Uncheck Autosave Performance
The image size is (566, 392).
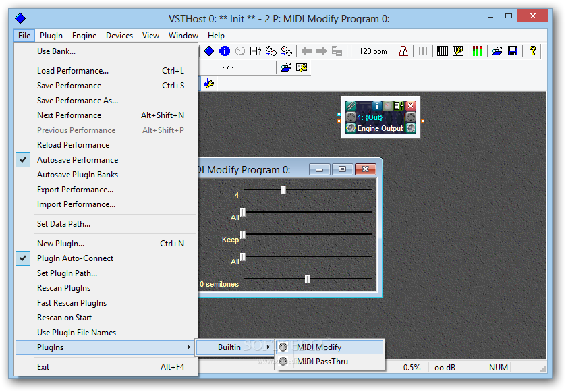coord(106,160)
